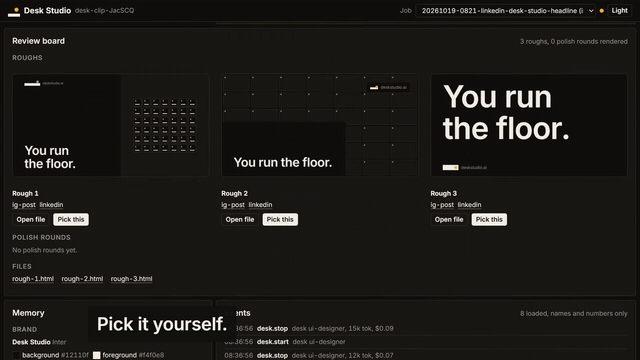
Task: Open the rough-3.html file link
Action: pyautogui.click(x=131, y=279)
